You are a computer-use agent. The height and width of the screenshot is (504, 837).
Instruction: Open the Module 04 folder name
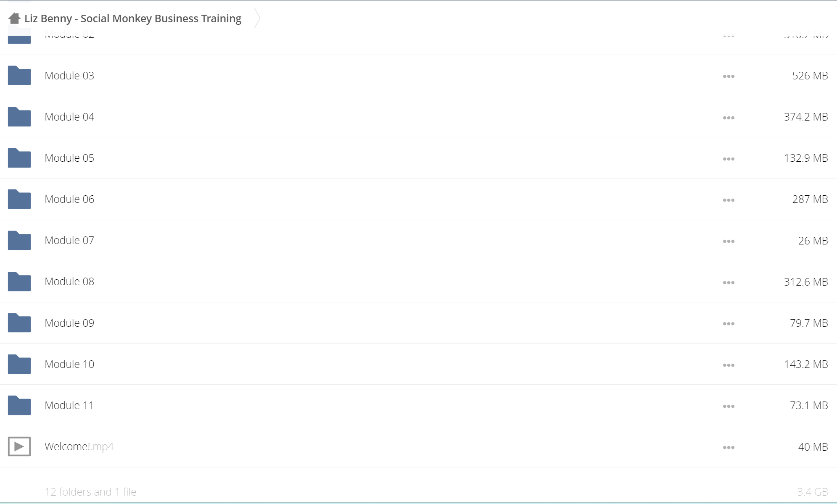(x=69, y=117)
